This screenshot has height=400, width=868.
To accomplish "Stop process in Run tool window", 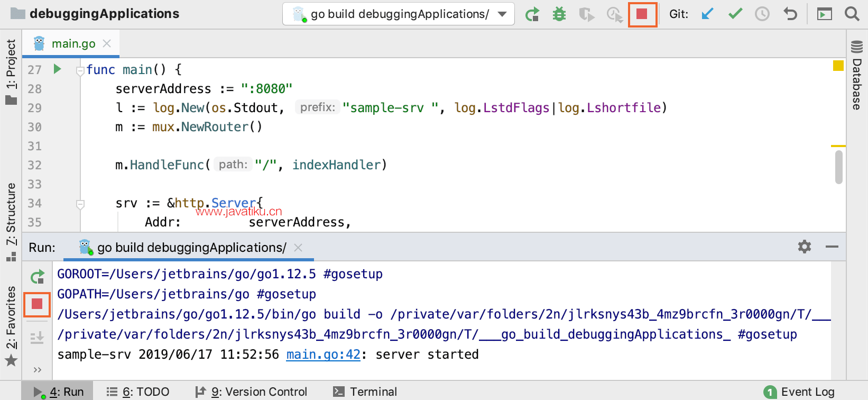I will pyautogui.click(x=37, y=304).
